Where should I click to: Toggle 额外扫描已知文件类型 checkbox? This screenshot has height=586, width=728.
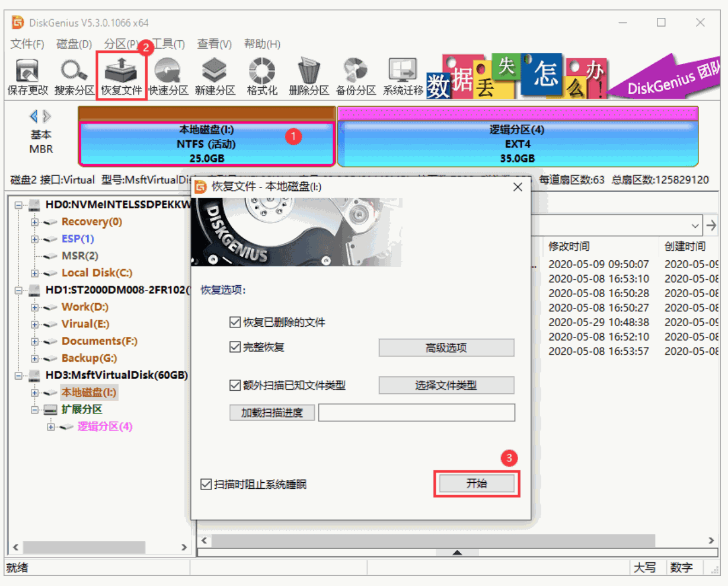[x=235, y=385]
